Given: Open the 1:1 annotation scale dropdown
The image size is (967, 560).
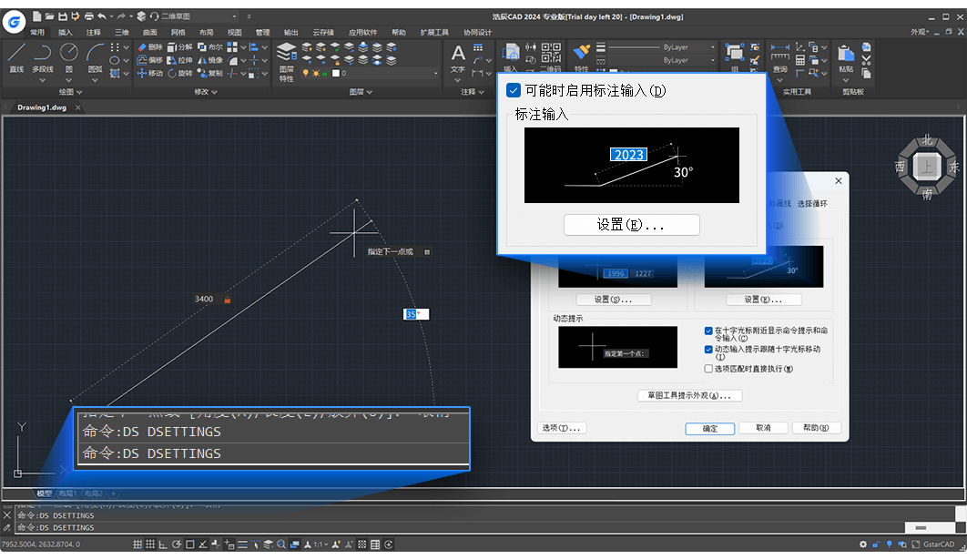Looking at the screenshot, I should coord(320,544).
